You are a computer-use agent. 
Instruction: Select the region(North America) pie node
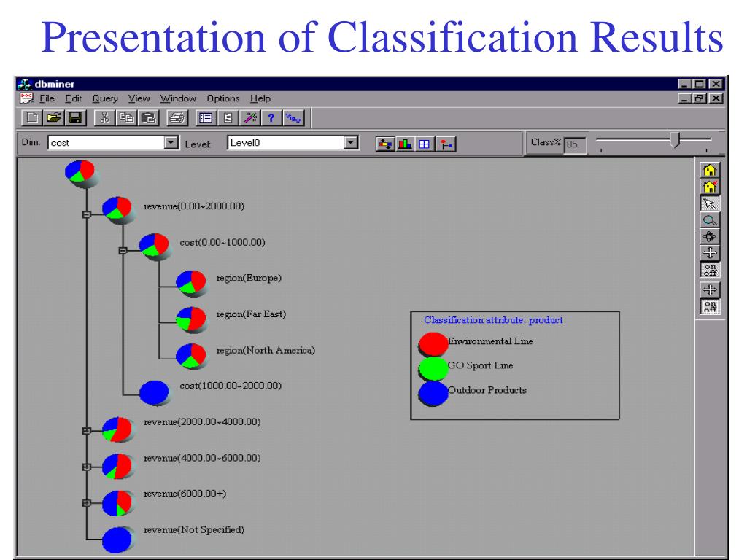(191, 355)
